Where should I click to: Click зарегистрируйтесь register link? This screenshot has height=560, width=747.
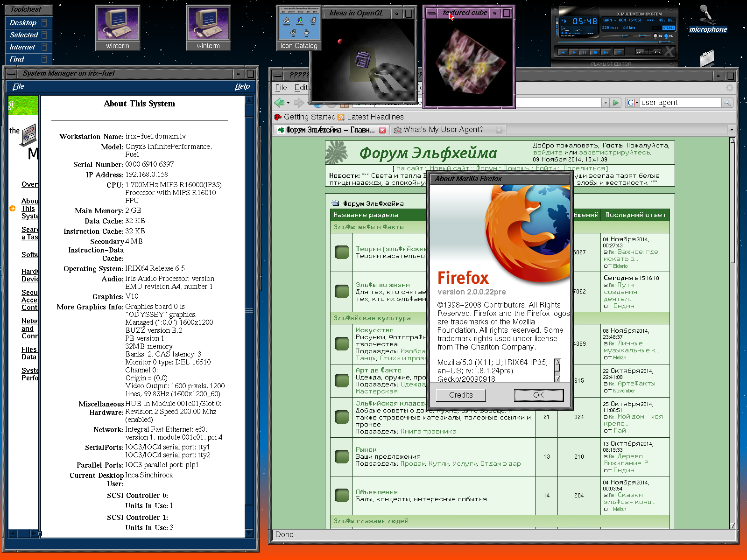[615, 152]
